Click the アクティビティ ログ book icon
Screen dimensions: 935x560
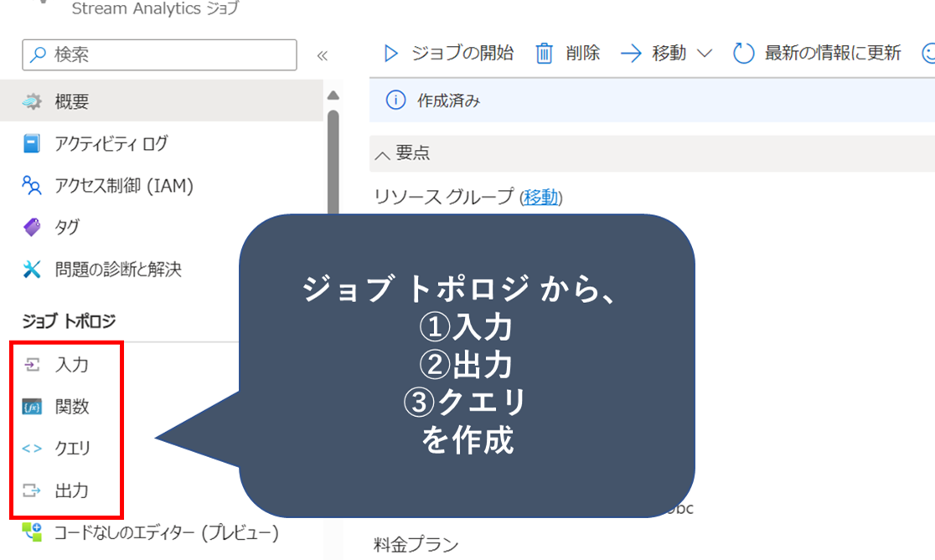tap(32, 144)
